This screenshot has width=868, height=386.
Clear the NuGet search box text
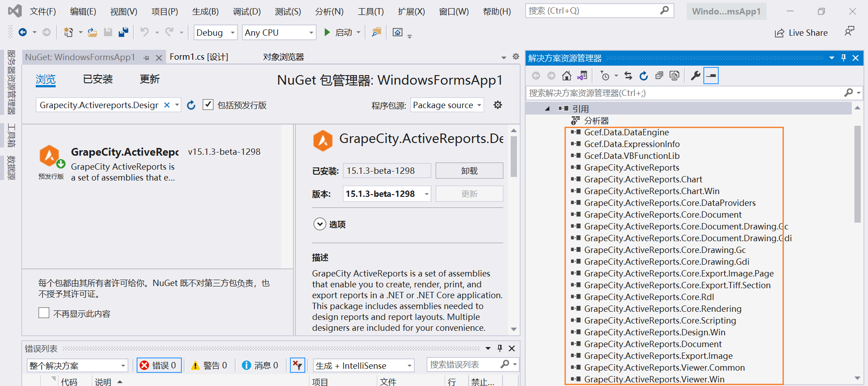167,105
